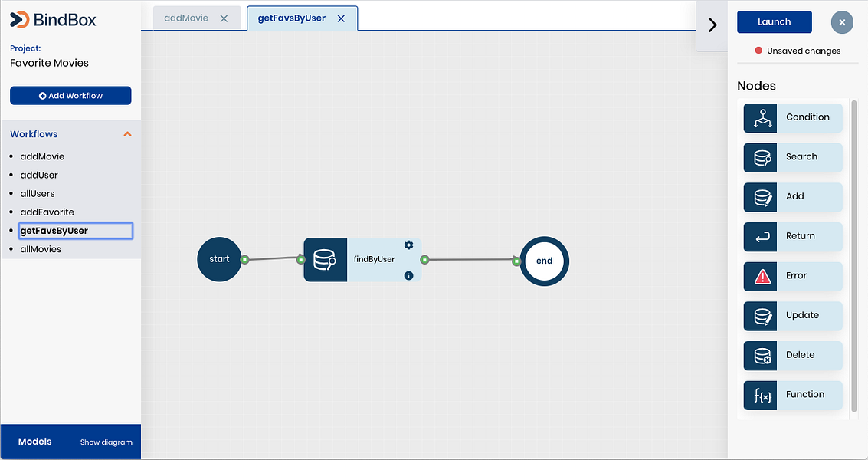Click the Function node label
The width and height of the screenshot is (868, 460).
click(x=805, y=395)
